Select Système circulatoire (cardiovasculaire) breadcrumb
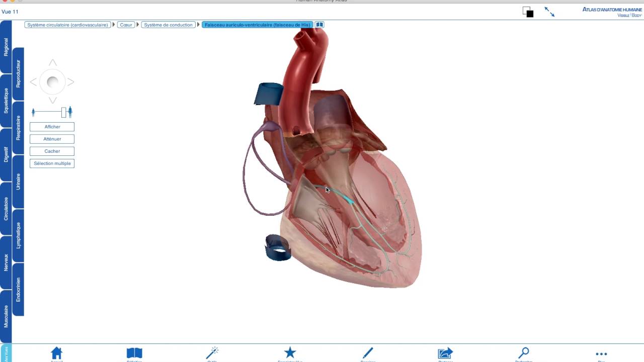 pyautogui.click(x=67, y=25)
